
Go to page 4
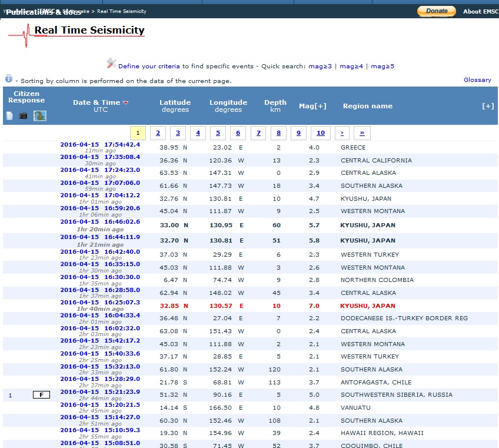pos(198,133)
